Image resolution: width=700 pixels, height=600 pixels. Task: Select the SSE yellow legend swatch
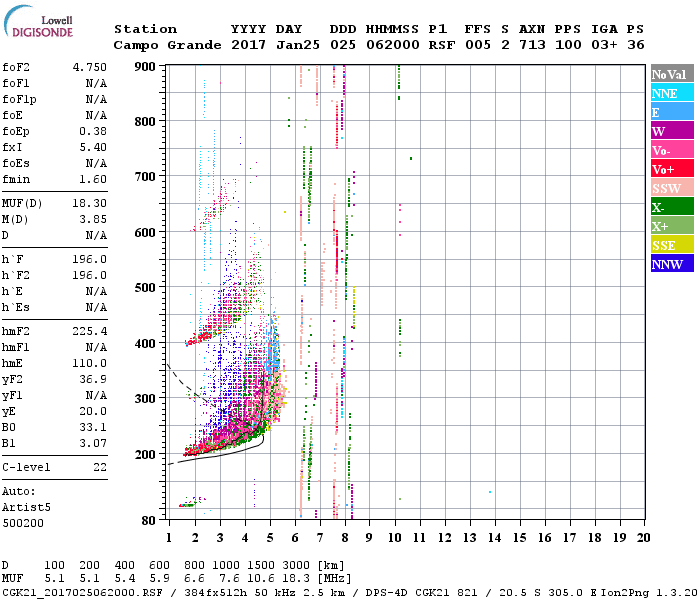pos(672,245)
